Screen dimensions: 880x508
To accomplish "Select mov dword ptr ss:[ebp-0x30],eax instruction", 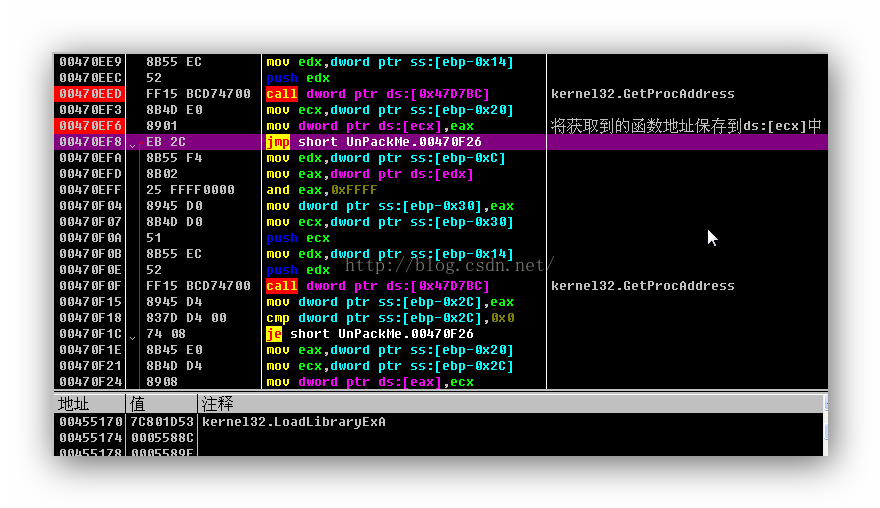I will tap(389, 206).
